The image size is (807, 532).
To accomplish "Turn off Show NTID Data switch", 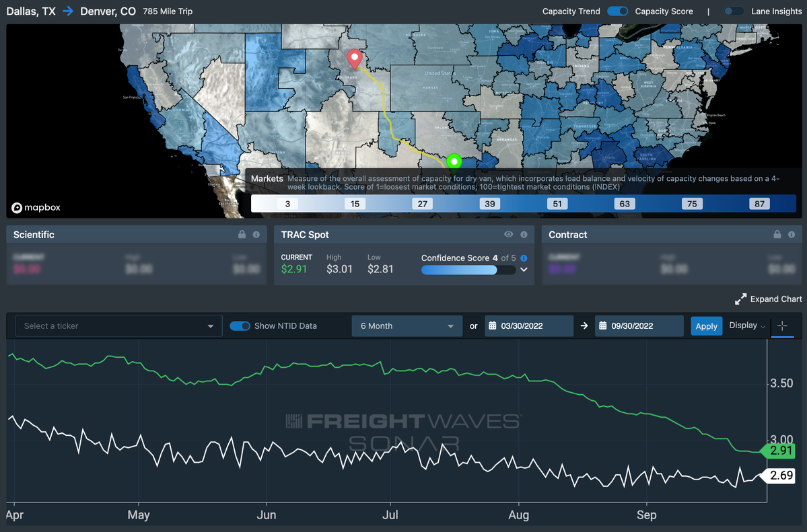I will [x=240, y=326].
